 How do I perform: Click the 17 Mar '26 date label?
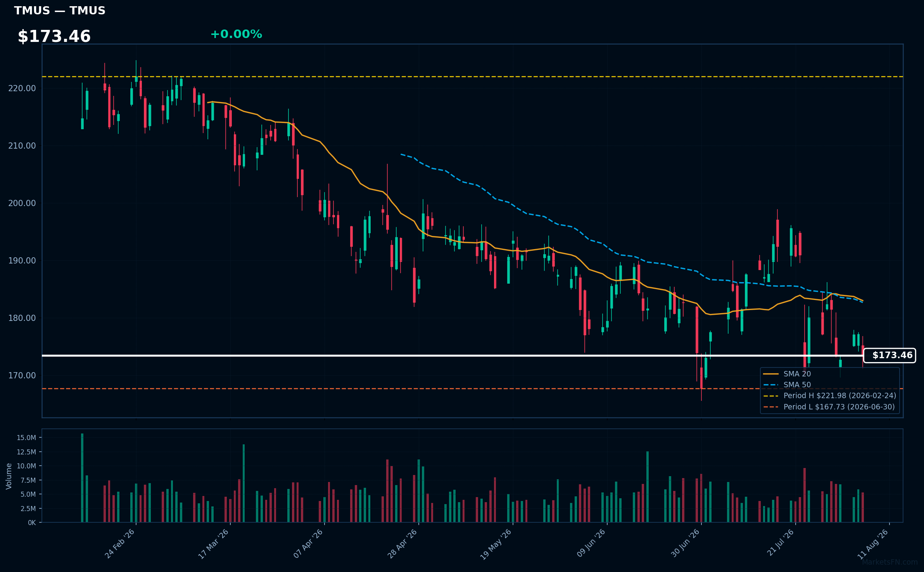coord(214,544)
